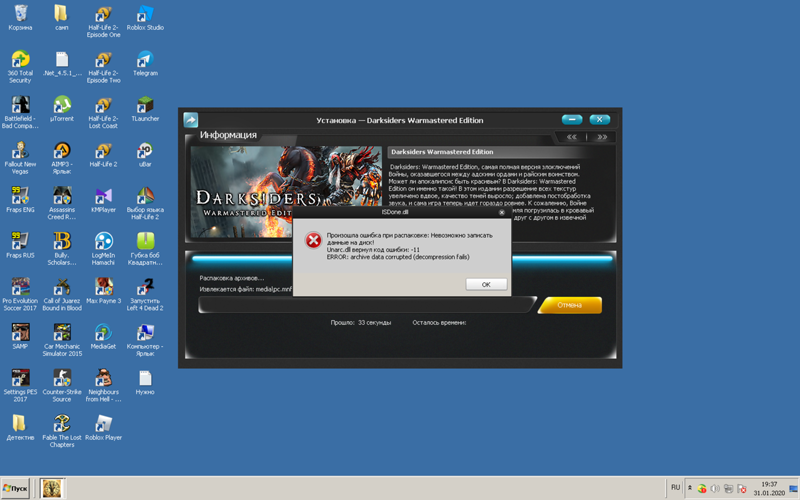Open the 360 Total Security tray icon
Viewport: 800px width, 500px height.
[x=702, y=488]
